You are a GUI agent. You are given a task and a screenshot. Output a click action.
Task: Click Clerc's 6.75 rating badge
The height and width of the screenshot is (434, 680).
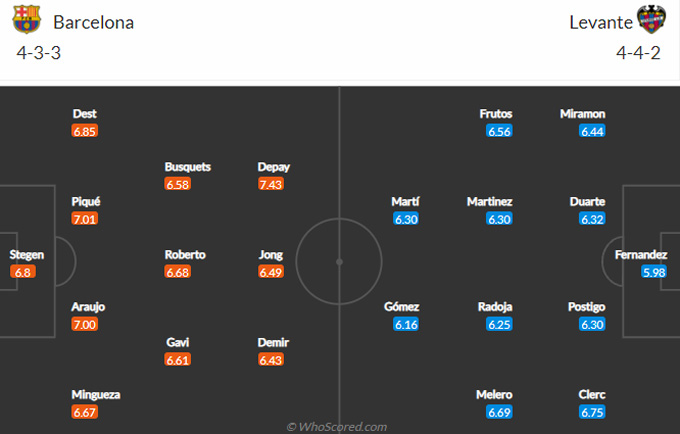[x=592, y=412]
